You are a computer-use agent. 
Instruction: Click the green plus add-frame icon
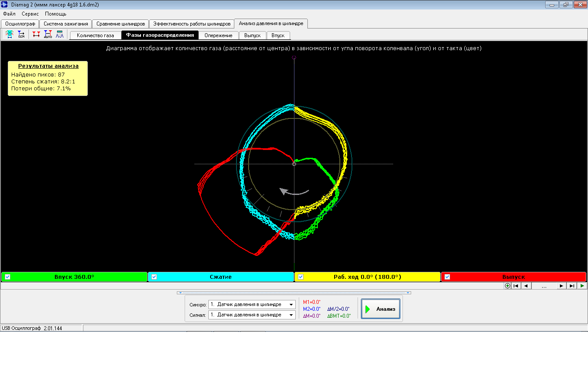pyautogui.click(x=508, y=286)
